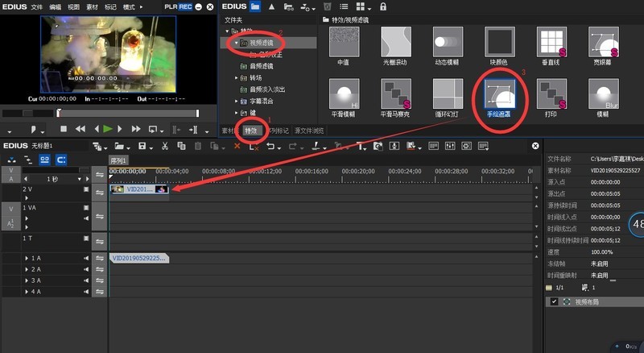644x353 pixels.
Task: Expand the 转场 folder in effects tree
Action: click(237, 77)
